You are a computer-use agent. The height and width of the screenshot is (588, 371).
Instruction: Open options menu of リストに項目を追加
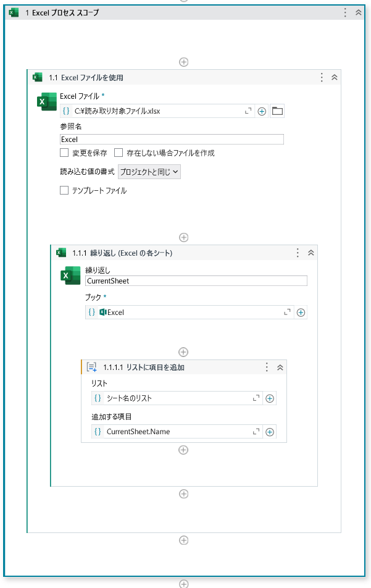point(267,367)
